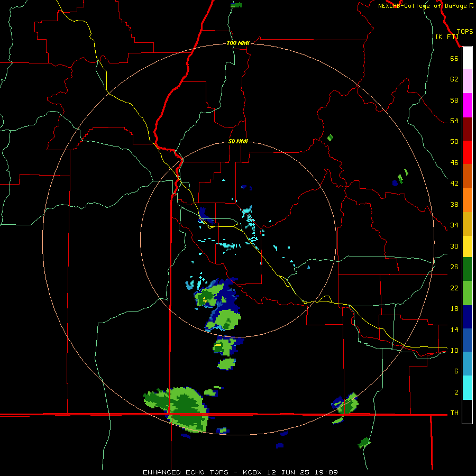The width and height of the screenshot is (476, 476).
Task: Click the medium blue 14 K FT swatch
Action: point(467,340)
